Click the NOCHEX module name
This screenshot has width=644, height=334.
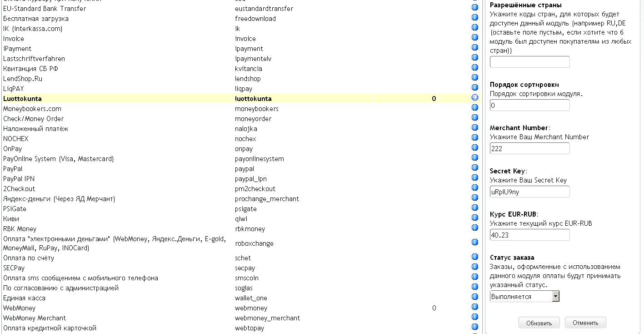point(15,139)
